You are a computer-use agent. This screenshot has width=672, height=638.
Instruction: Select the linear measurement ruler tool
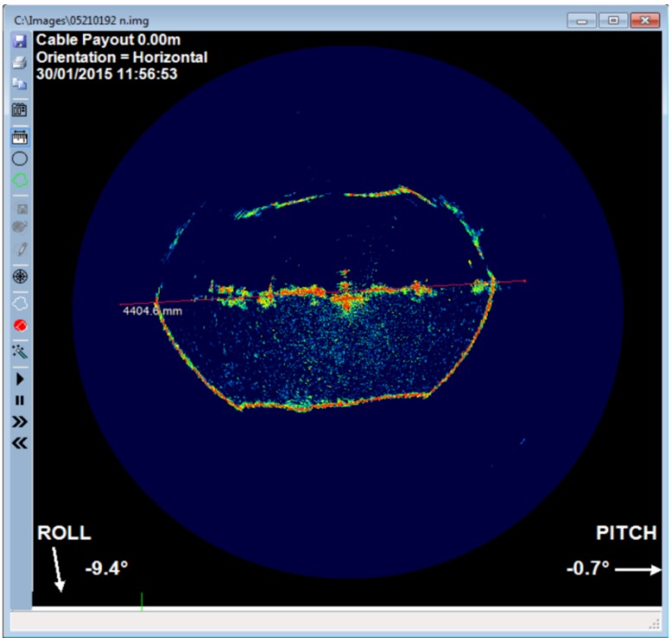coord(20,137)
